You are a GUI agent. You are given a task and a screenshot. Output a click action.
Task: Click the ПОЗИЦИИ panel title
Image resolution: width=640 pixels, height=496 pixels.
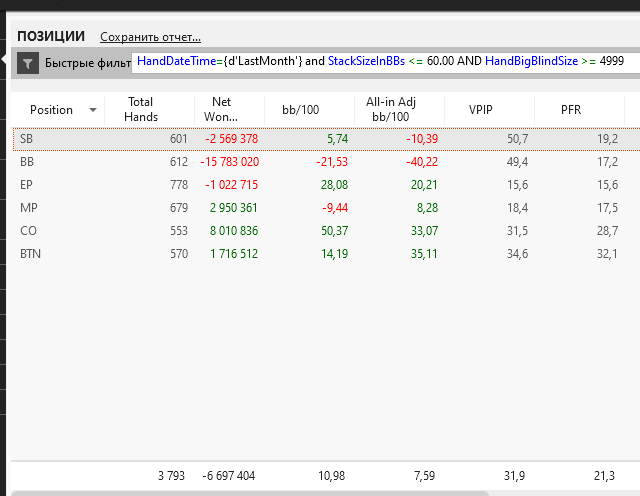click(x=51, y=37)
